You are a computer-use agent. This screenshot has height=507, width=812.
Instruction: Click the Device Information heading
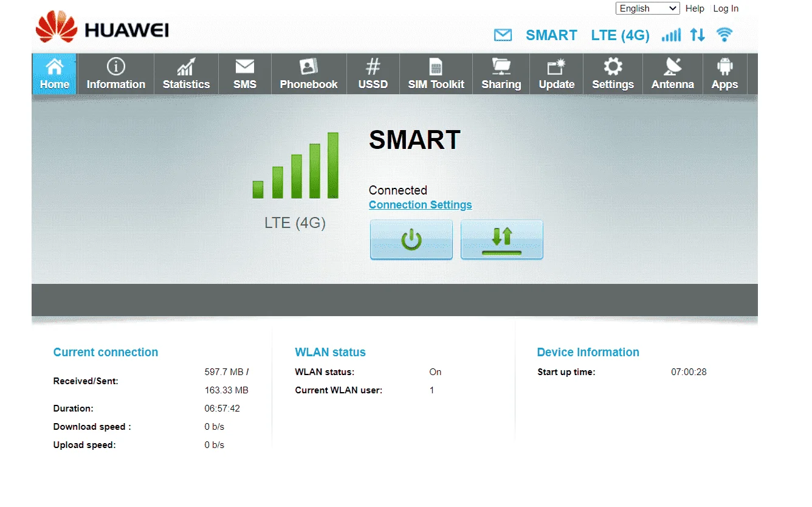coord(588,352)
